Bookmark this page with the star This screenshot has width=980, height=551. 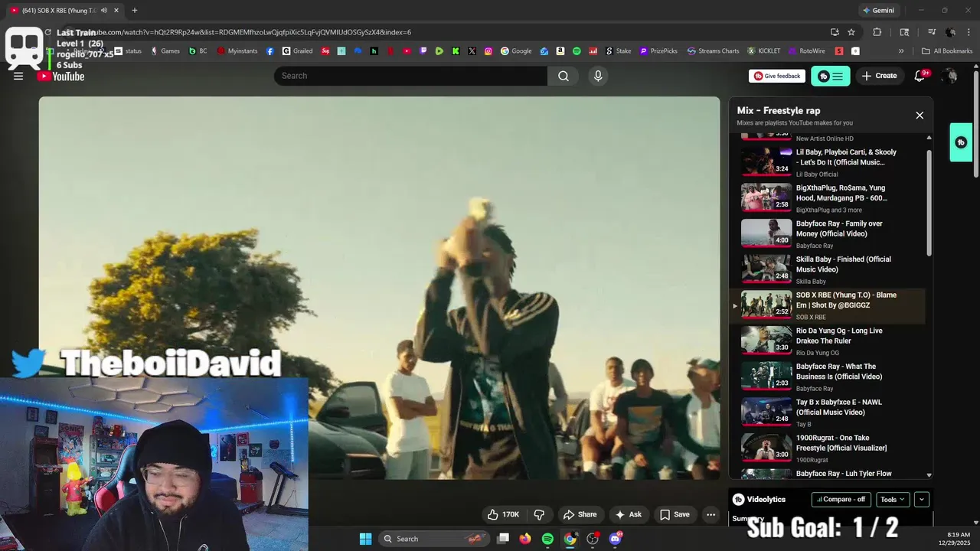[x=851, y=32]
